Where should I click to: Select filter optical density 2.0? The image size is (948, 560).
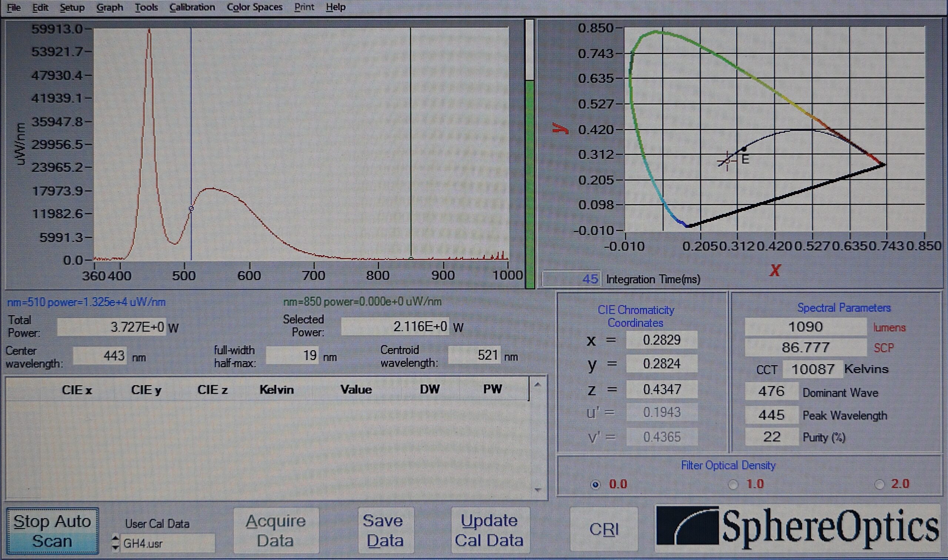879,484
